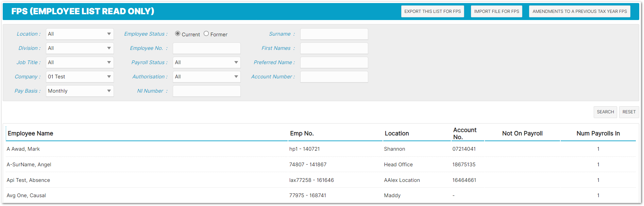
Task: Click employee number hp1 - 140721
Action: click(304, 149)
